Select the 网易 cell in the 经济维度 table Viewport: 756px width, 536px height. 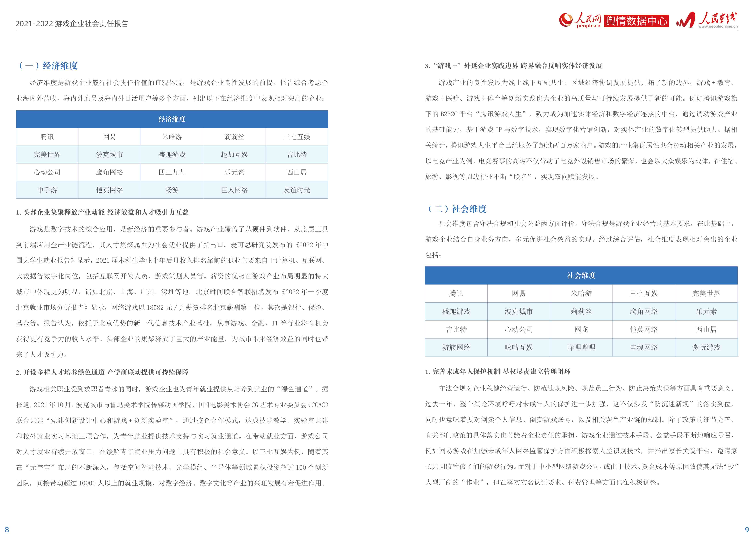pyautogui.click(x=109, y=137)
